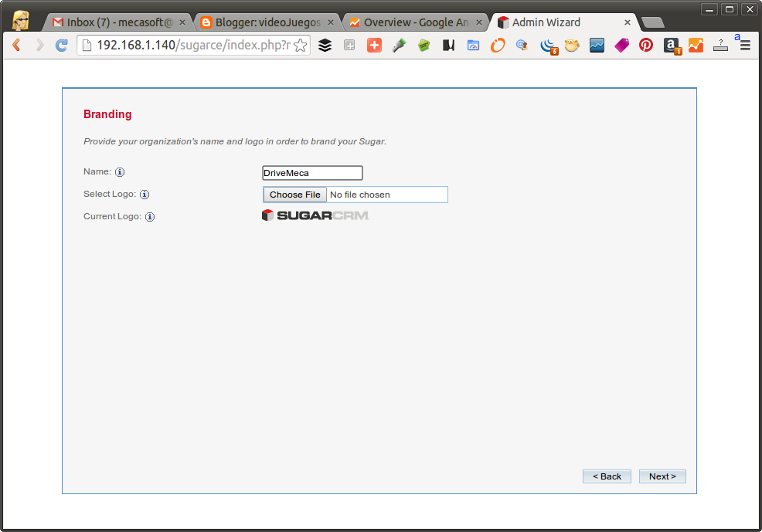The width and height of the screenshot is (762, 532).
Task: Click the Pinterest extension icon
Action: click(x=646, y=45)
